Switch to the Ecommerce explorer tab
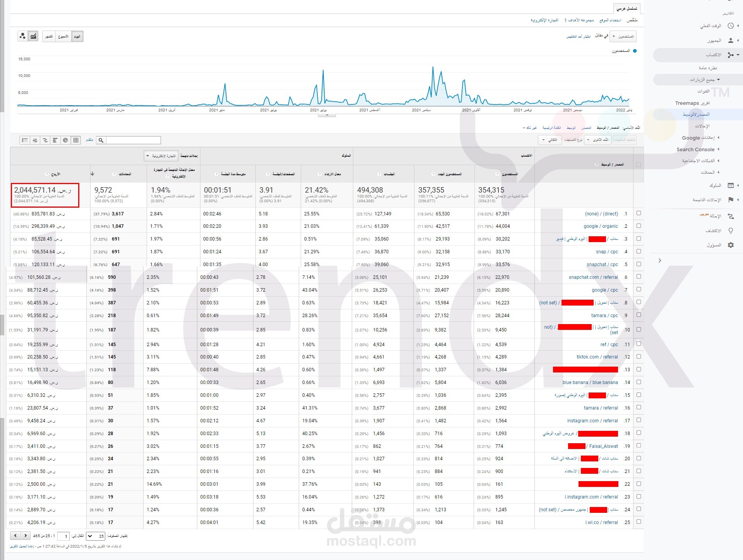Screen dimensions: 743x560 coord(544,20)
